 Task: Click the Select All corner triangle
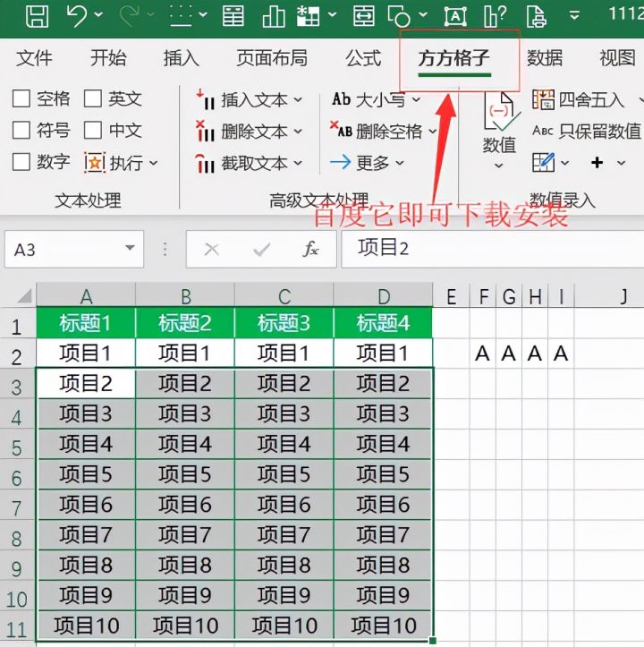[24, 296]
